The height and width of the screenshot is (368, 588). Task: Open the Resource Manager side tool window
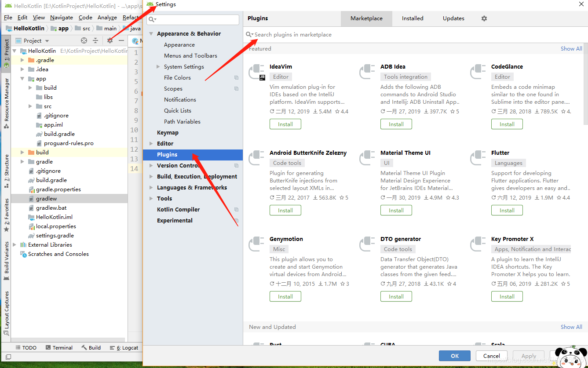(6, 103)
